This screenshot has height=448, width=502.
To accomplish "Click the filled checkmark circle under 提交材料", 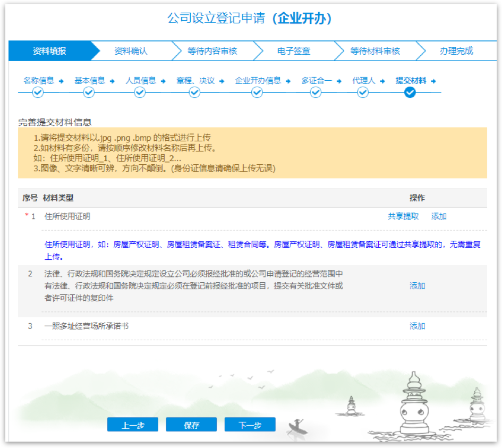I will click(410, 92).
